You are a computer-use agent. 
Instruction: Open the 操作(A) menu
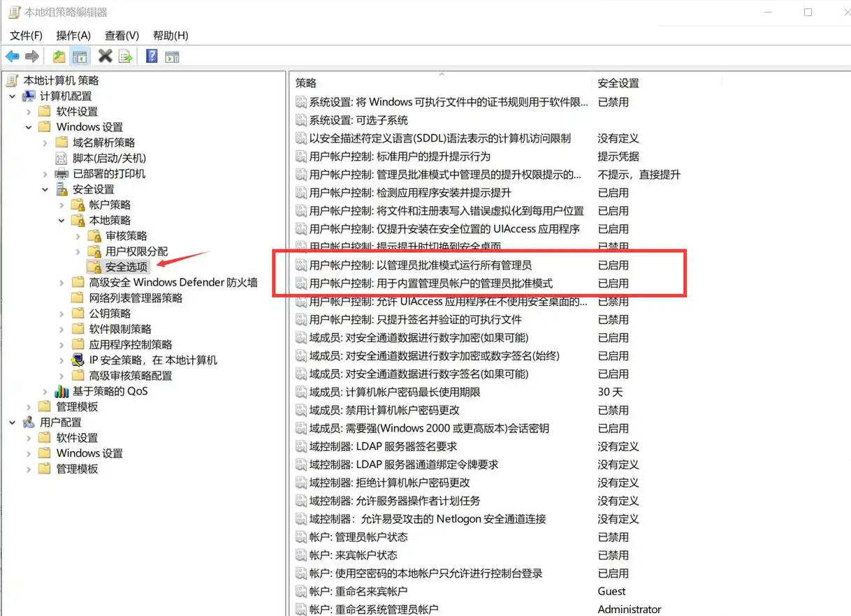[x=73, y=36]
